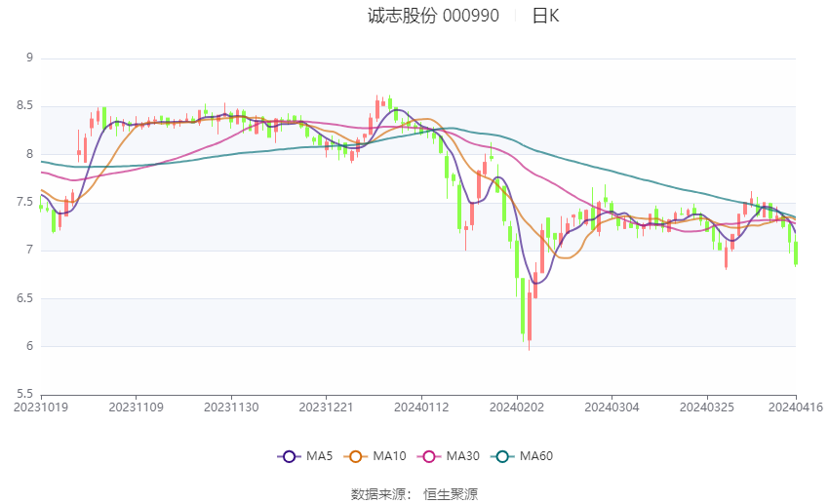Click x-axis date label 20240202

[x=517, y=407]
